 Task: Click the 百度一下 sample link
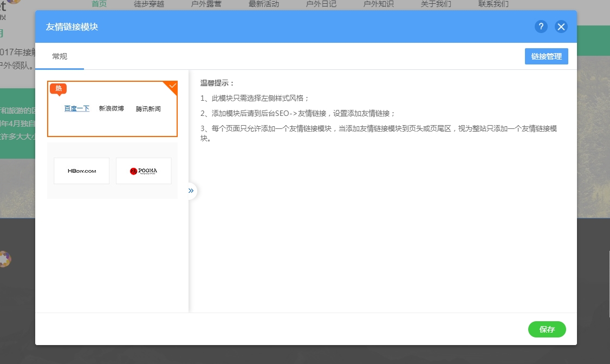click(x=77, y=109)
